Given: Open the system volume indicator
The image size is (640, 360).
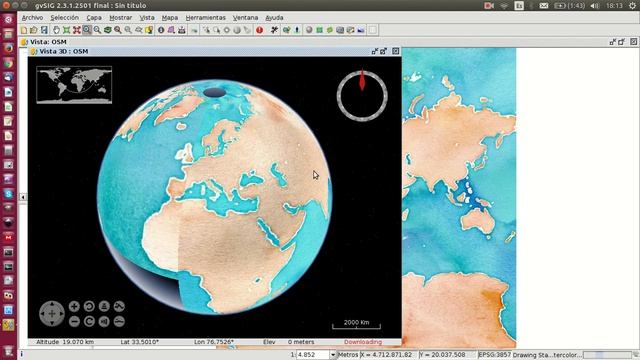Looking at the screenshot, I should (595, 5).
